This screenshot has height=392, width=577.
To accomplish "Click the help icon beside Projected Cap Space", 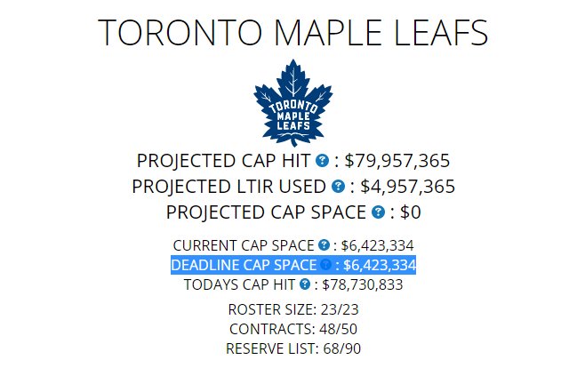I will (x=378, y=212).
